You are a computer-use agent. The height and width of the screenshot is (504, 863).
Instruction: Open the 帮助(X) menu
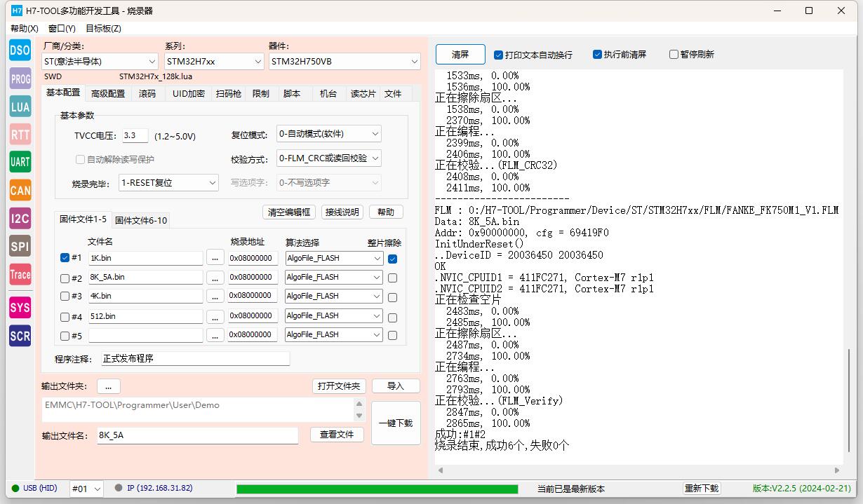click(25, 29)
